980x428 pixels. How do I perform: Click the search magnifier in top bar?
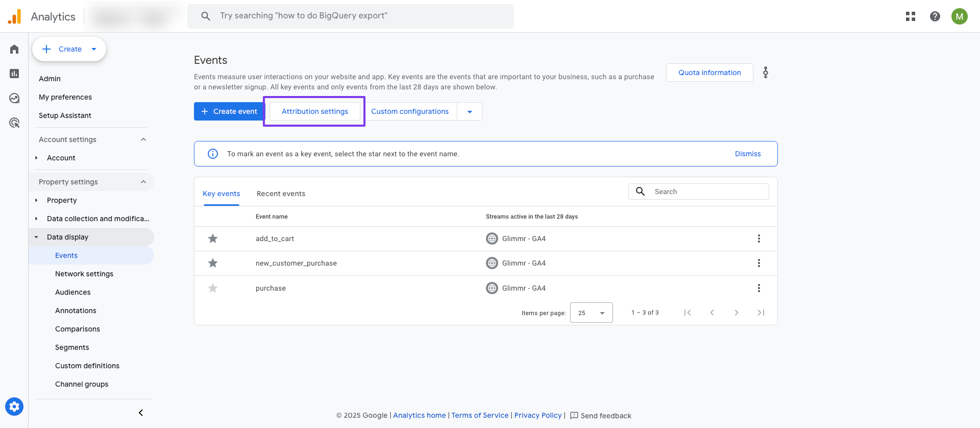coord(206,16)
